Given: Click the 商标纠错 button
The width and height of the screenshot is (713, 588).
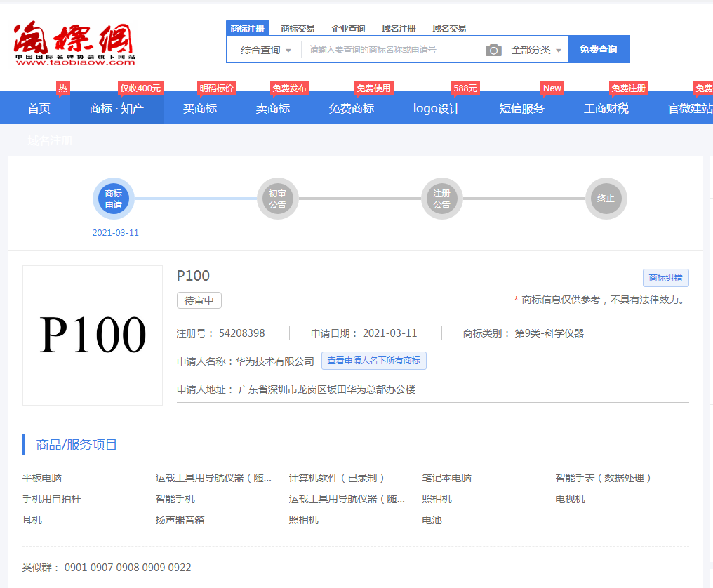Looking at the screenshot, I should (x=665, y=278).
